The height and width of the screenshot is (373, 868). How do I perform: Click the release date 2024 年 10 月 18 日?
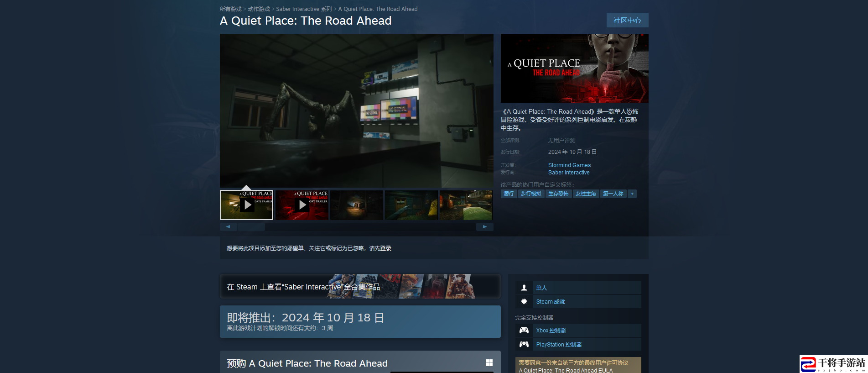pyautogui.click(x=572, y=152)
